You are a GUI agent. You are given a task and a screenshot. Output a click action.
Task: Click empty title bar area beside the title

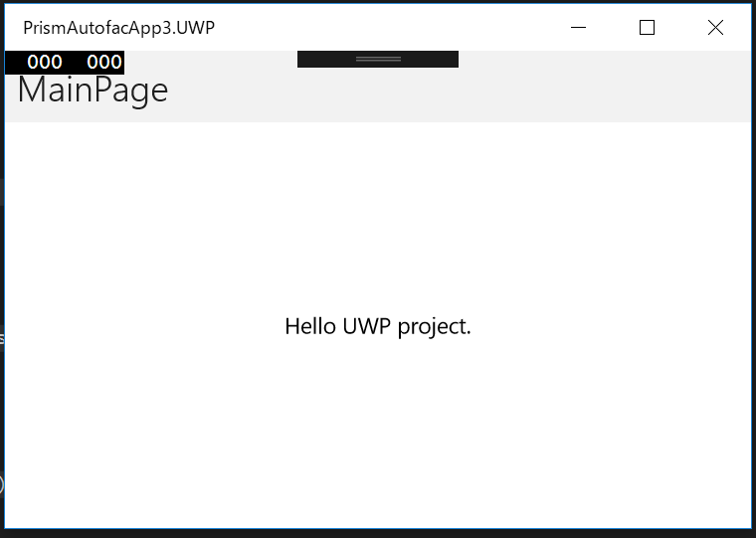click(x=398, y=28)
